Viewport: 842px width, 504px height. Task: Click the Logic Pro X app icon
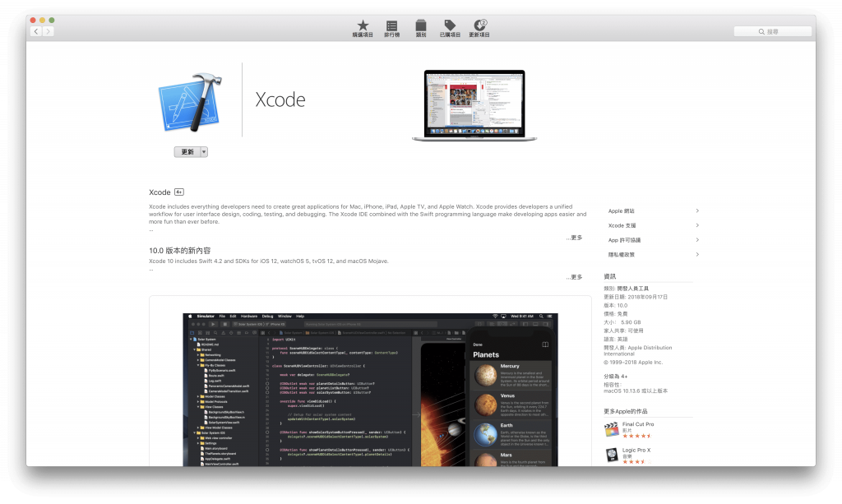coord(612,455)
